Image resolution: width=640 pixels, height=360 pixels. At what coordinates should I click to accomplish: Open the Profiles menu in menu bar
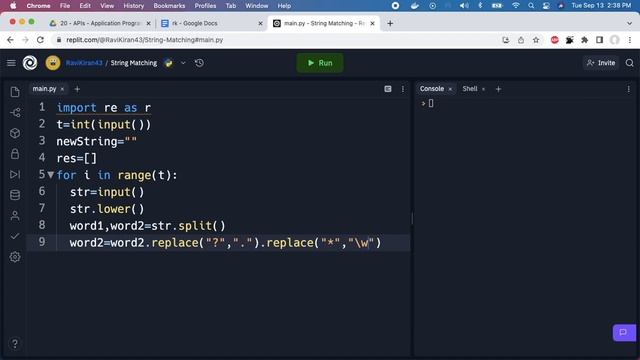point(205,6)
